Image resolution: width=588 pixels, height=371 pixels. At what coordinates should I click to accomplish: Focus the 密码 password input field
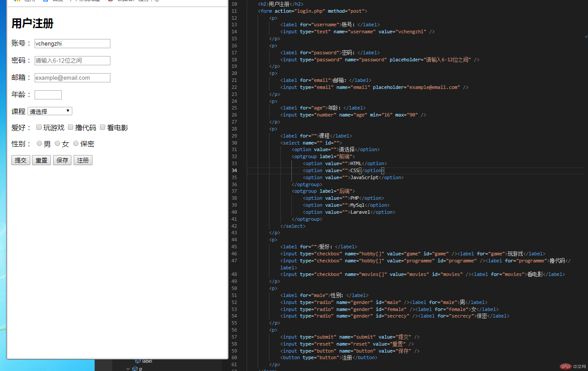pos(72,60)
